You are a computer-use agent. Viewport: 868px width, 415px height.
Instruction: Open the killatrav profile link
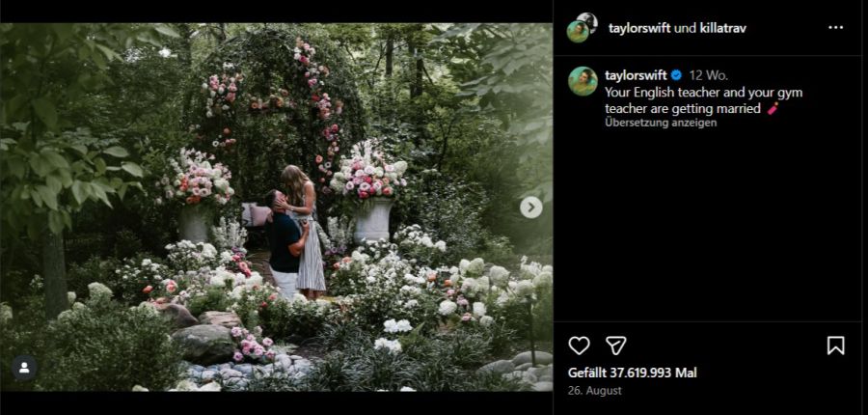pos(722,28)
